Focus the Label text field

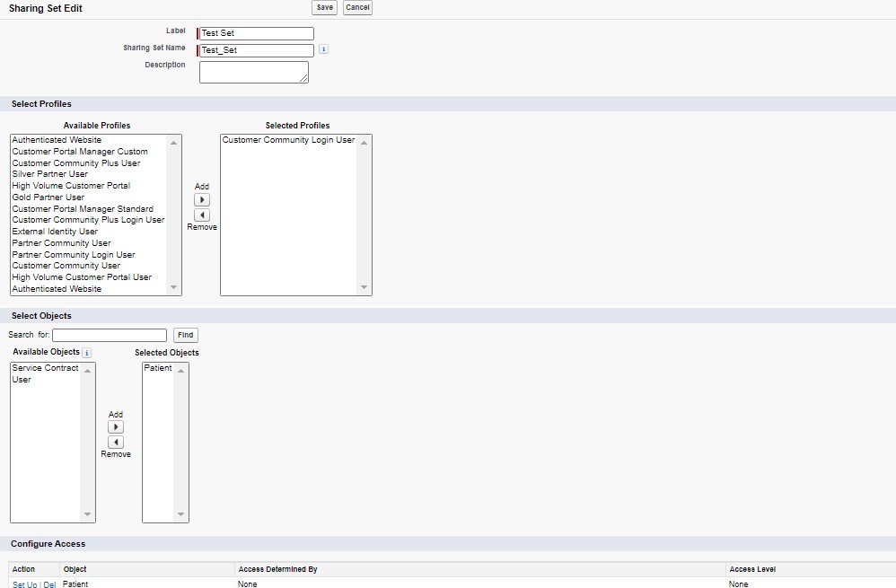[256, 33]
